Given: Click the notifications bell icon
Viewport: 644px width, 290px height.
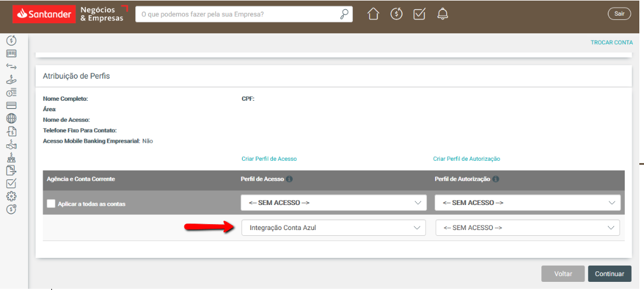Looking at the screenshot, I should 443,15.
